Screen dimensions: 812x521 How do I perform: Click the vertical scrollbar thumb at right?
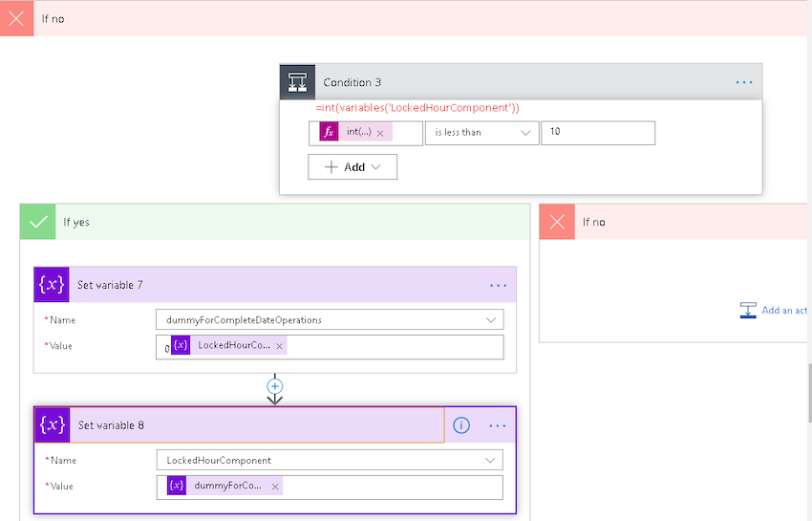click(x=809, y=393)
